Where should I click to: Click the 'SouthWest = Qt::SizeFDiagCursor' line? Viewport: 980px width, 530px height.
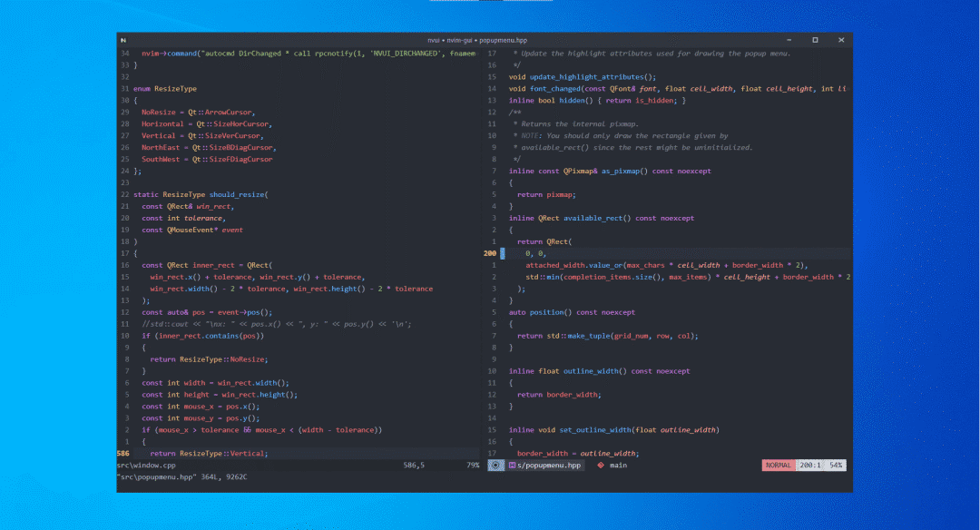coord(207,160)
